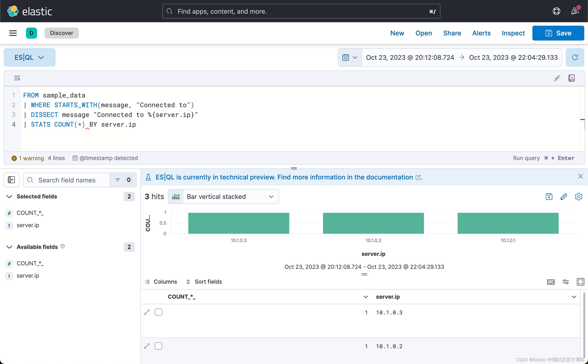Click the edit visualization pencil icon
Viewport: 588px width, 364px height.
(564, 197)
